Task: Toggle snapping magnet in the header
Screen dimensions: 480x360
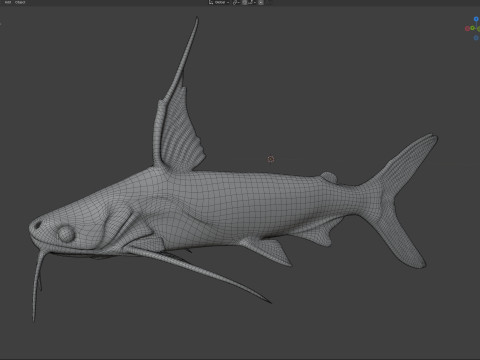Action: point(245,2)
